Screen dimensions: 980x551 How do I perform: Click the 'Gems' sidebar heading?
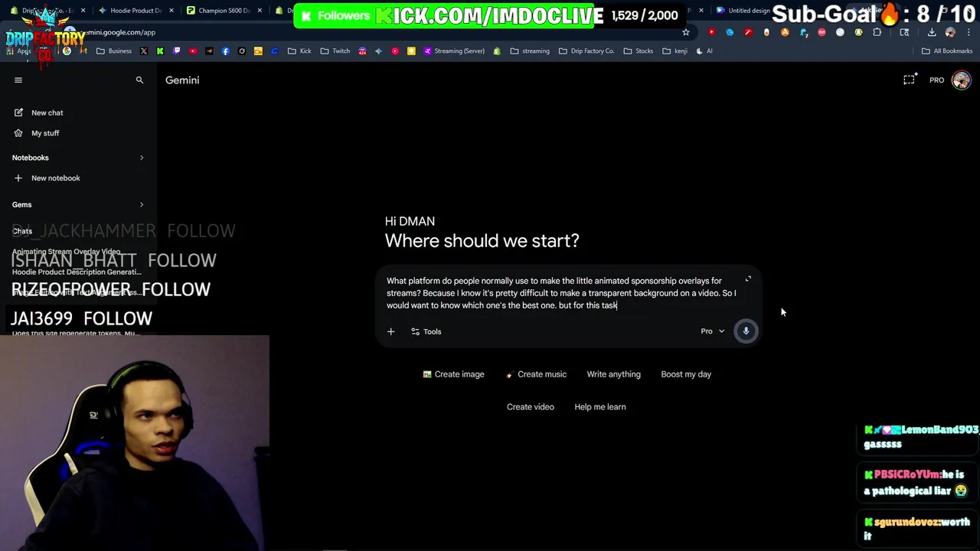[x=21, y=204]
